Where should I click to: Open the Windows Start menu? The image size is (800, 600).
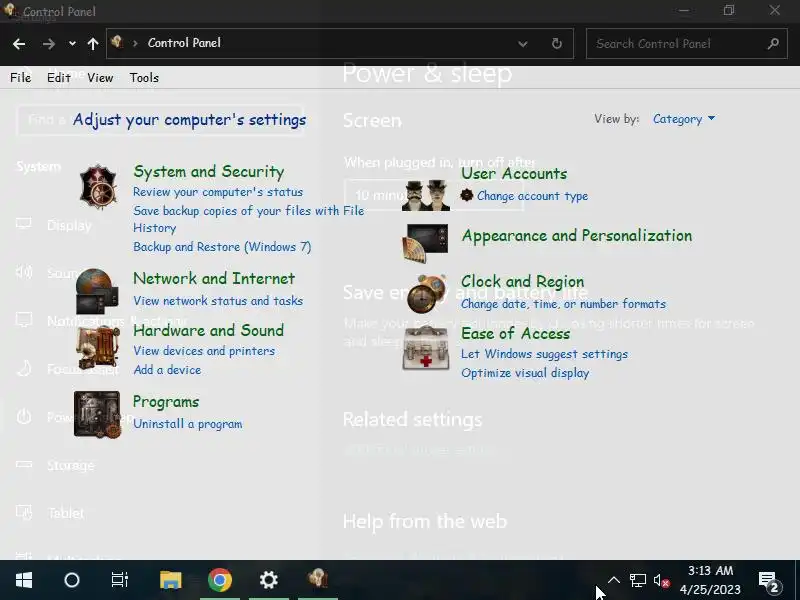click(23, 580)
